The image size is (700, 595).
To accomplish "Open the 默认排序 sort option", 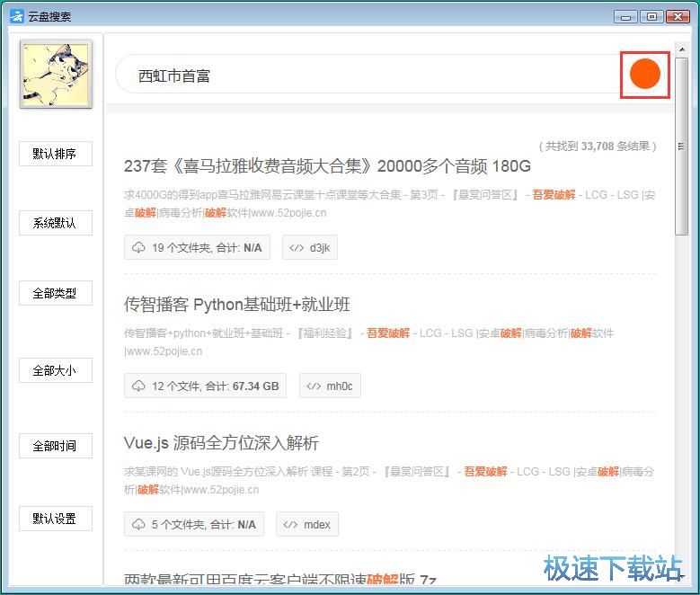I will (x=56, y=154).
